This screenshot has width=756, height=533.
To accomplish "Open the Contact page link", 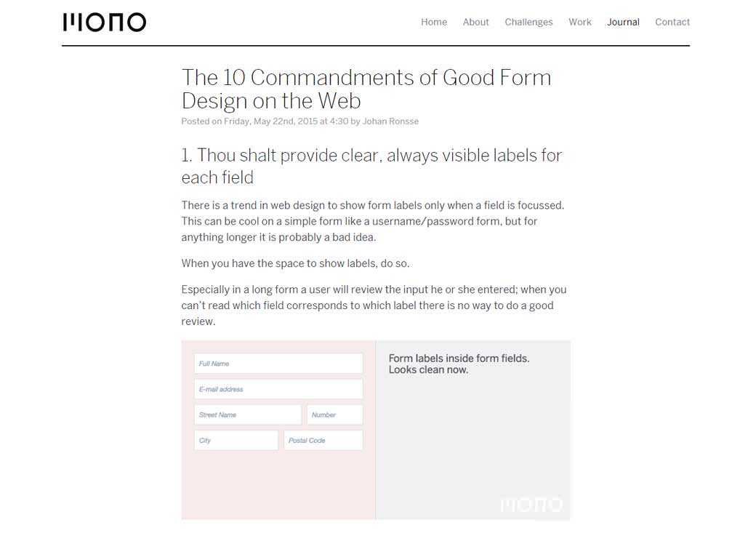I will click(x=672, y=22).
